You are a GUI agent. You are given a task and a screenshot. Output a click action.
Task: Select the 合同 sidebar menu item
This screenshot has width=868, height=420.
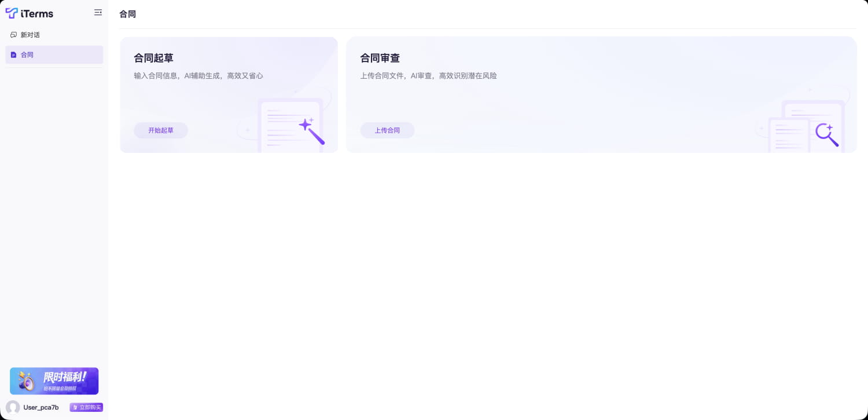(54, 55)
